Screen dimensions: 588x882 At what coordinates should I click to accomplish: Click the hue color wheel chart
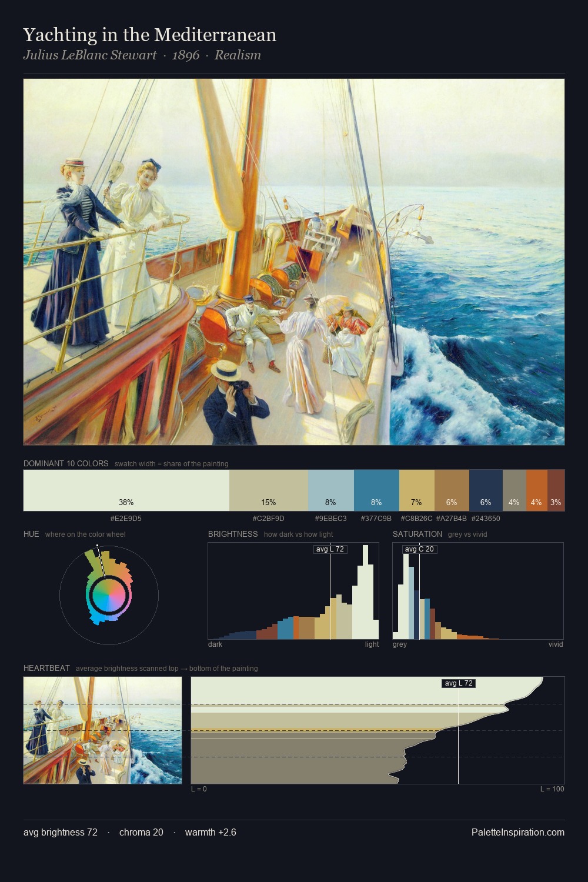click(109, 596)
